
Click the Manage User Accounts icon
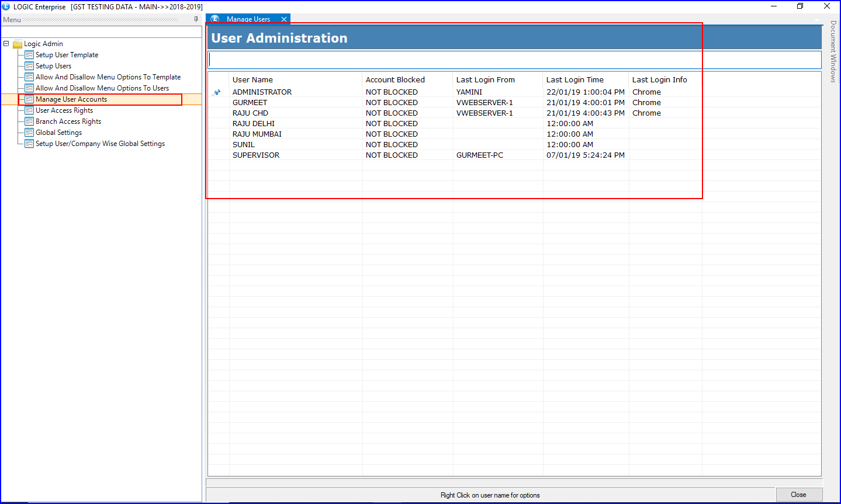pyautogui.click(x=29, y=99)
